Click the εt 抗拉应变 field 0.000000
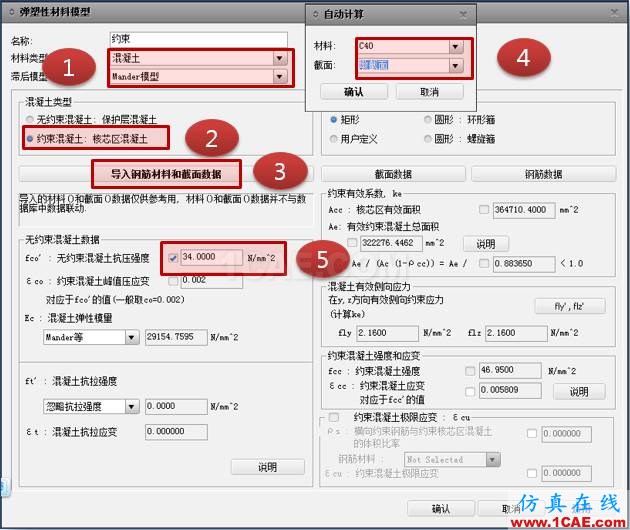The height and width of the screenshot is (530, 630). pyautogui.click(x=176, y=432)
